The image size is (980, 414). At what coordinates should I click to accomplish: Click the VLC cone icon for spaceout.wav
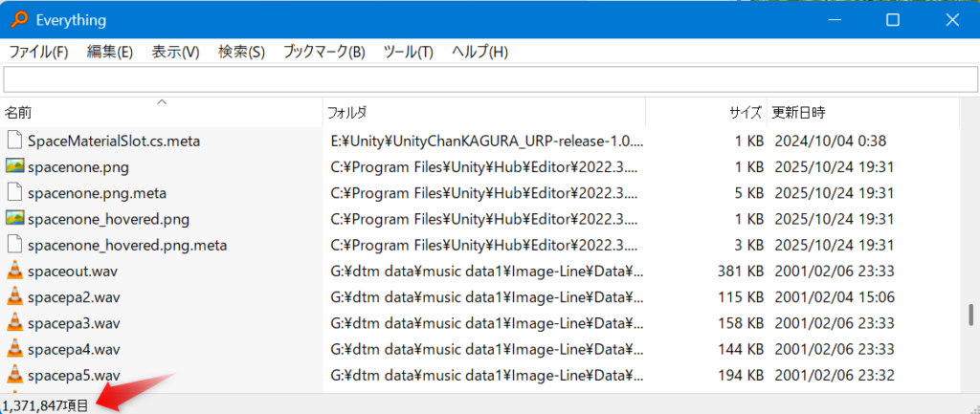(14, 271)
